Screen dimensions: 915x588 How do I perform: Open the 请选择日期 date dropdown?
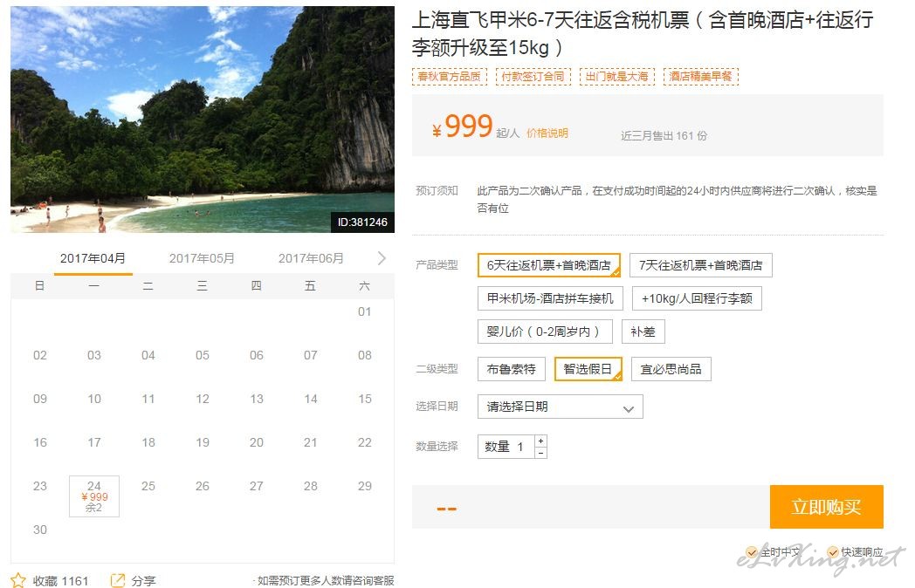point(560,407)
